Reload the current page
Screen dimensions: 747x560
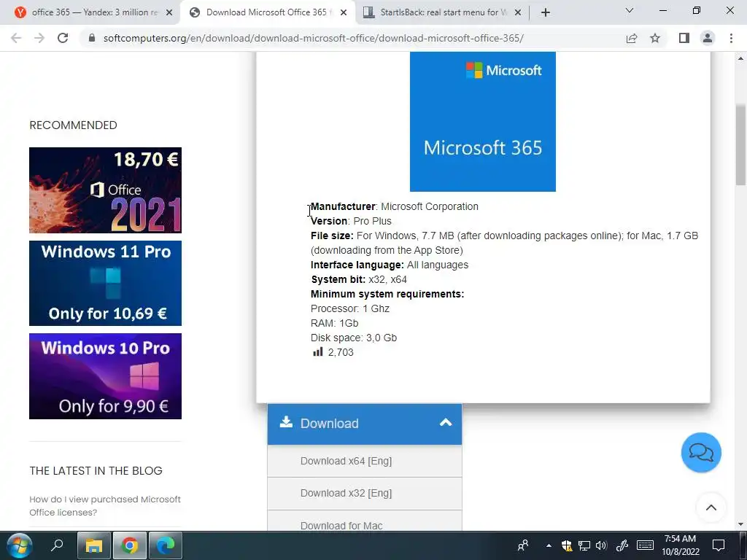(x=63, y=38)
